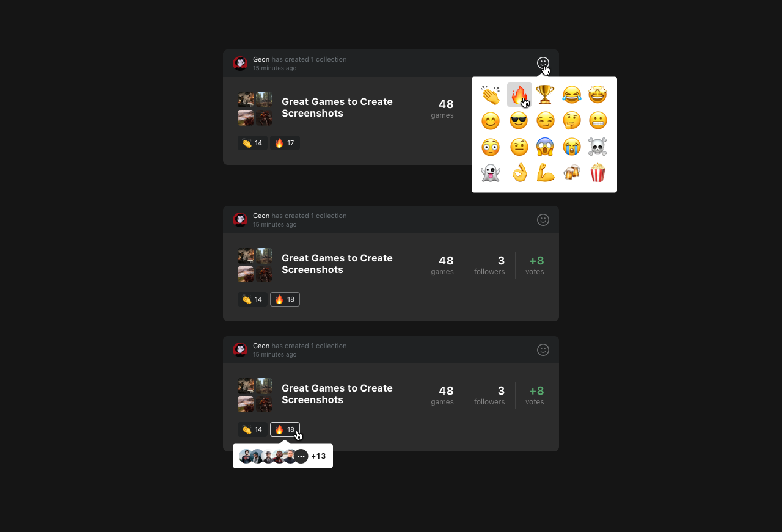The height and width of the screenshot is (532, 782).
Task: Pick the fire emoji in reaction picker
Action: click(519, 95)
